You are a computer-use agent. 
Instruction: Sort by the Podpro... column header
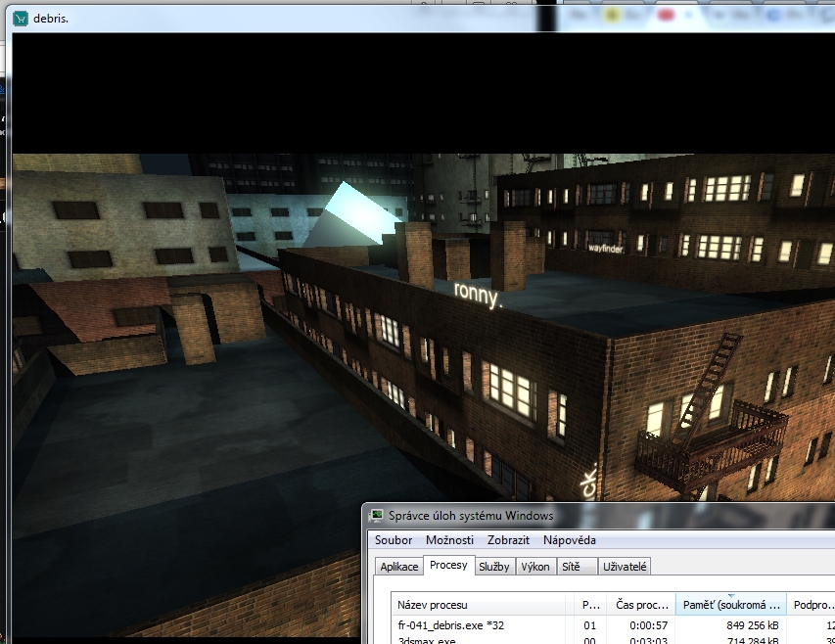point(812,605)
